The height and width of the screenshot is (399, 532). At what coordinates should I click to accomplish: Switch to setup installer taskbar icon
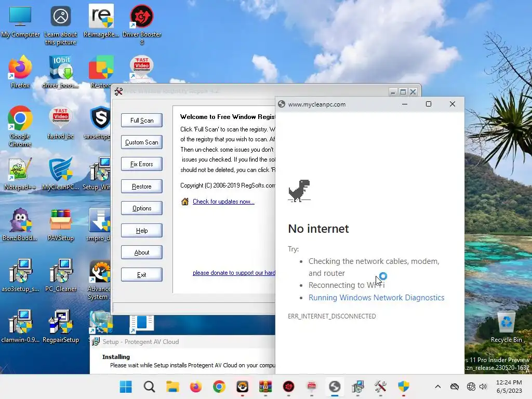357,387
